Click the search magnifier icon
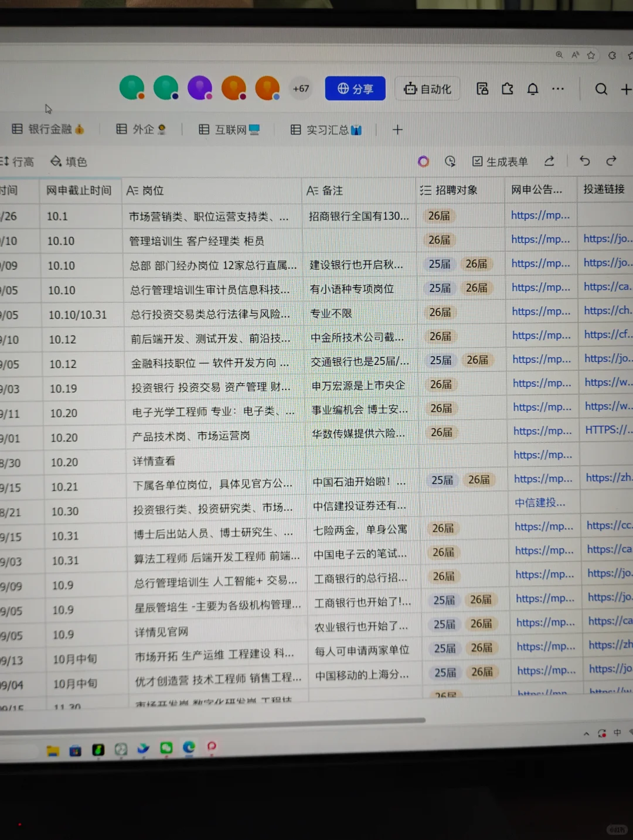The height and width of the screenshot is (840, 633). pyautogui.click(x=601, y=89)
